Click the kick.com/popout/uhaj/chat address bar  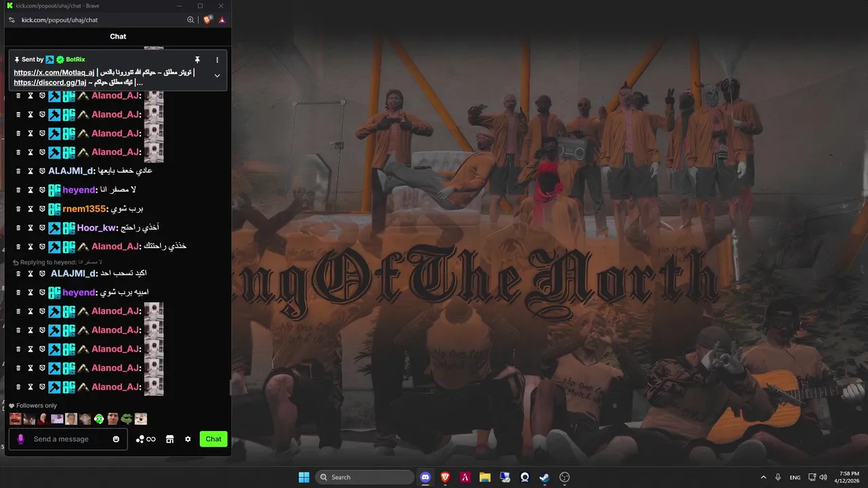coord(60,20)
